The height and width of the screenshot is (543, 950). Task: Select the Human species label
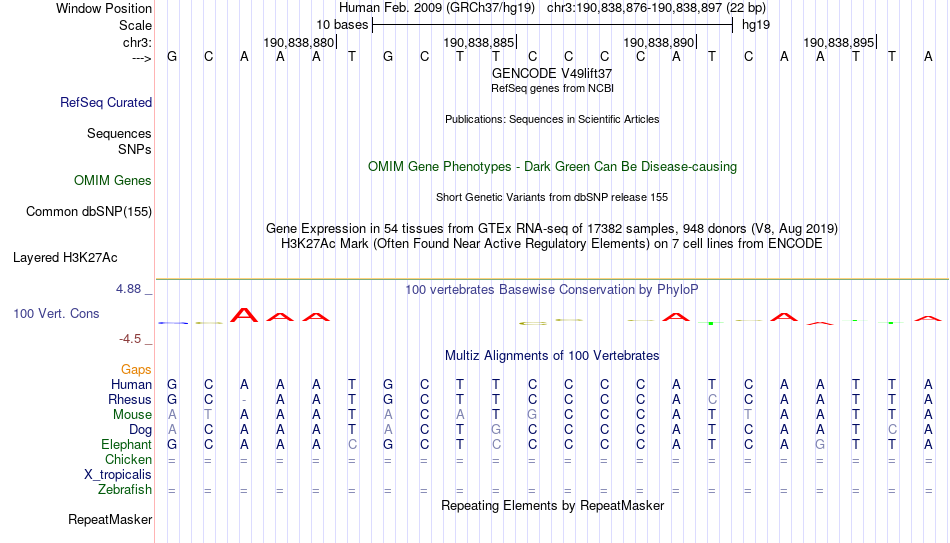tap(131, 384)
